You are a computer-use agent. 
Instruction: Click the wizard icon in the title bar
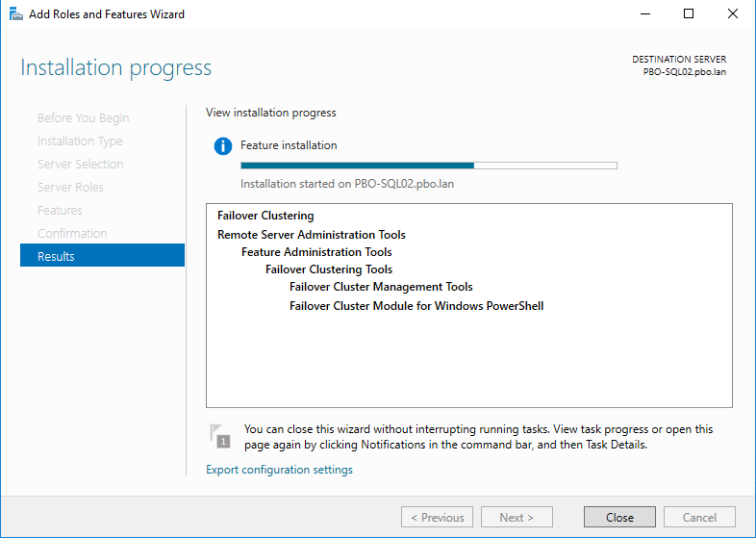pyautogui.click(x=16, y=14)
